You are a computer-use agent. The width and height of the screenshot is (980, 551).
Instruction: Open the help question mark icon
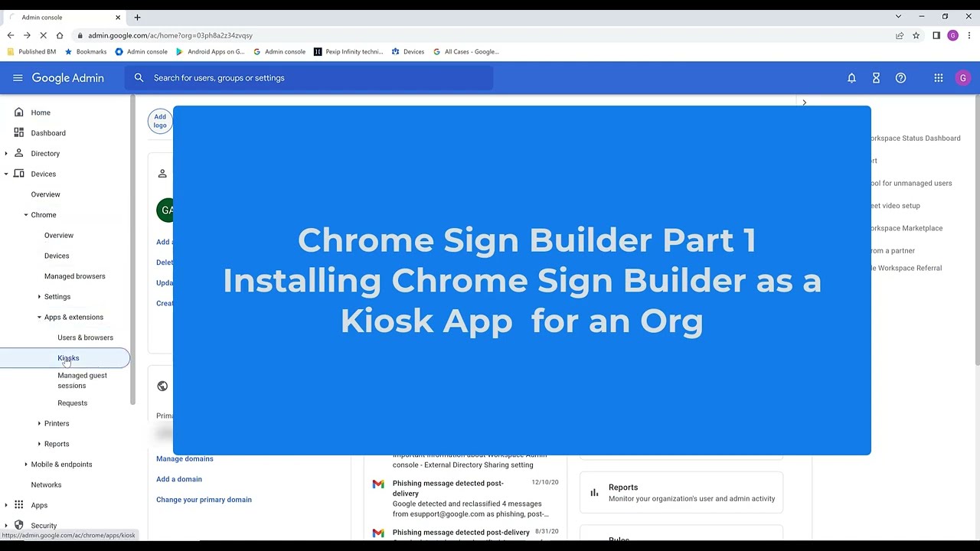(900, 77)
